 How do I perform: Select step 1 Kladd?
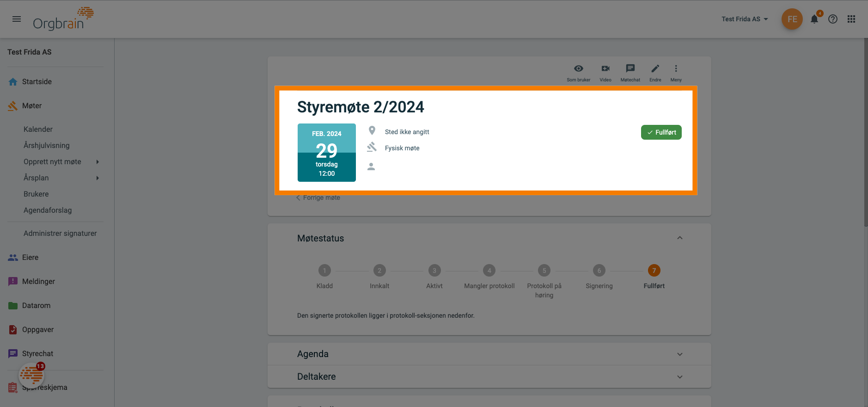[324, 271]
